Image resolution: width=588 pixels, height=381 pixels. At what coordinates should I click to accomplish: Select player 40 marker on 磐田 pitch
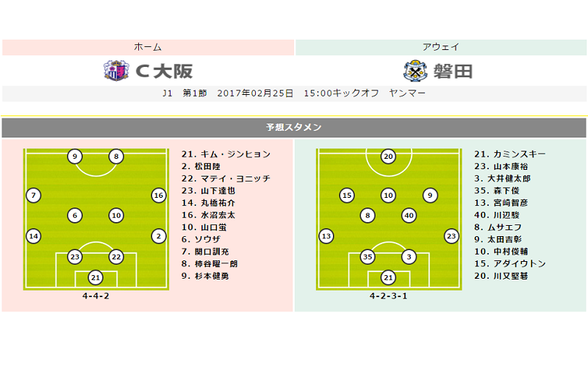click(409, 216)
